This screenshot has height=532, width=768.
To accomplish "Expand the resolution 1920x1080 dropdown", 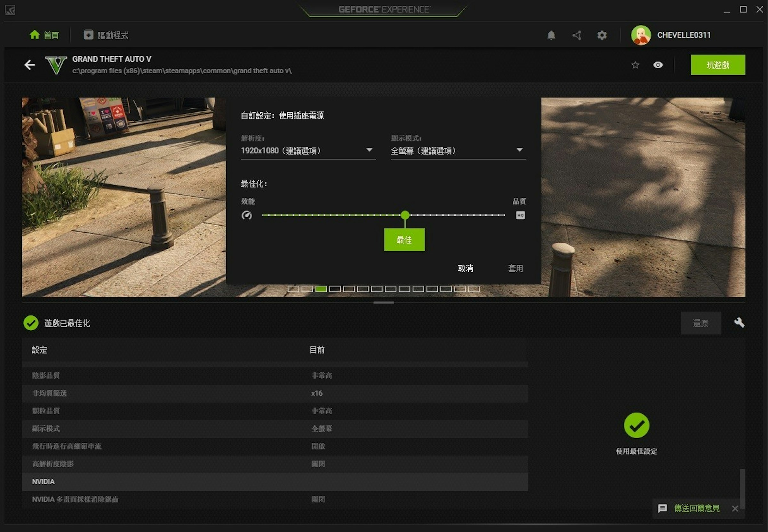I will click(x=308, y=151).
